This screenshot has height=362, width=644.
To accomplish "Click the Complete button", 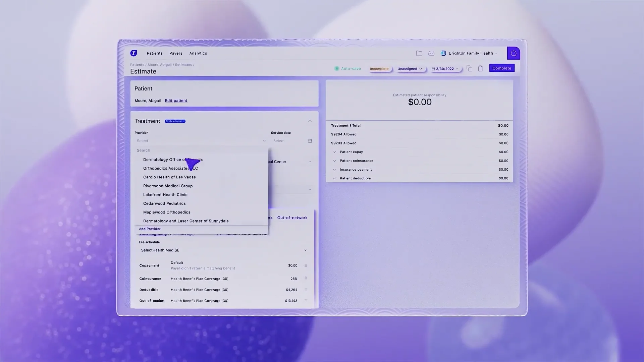I will tap(501, 68).
